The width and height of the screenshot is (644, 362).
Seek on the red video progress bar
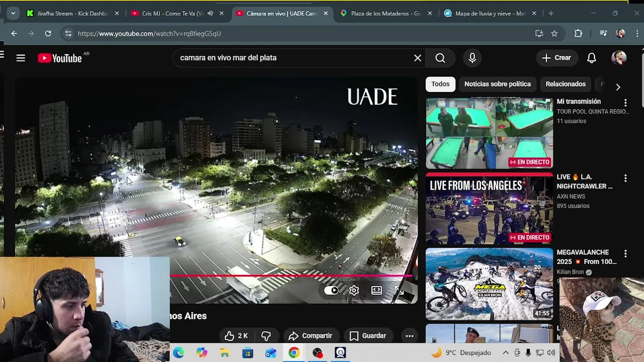(291, 276)
